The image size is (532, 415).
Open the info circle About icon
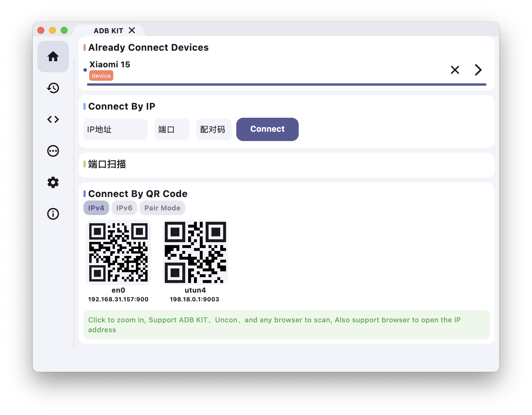(53, 214)
